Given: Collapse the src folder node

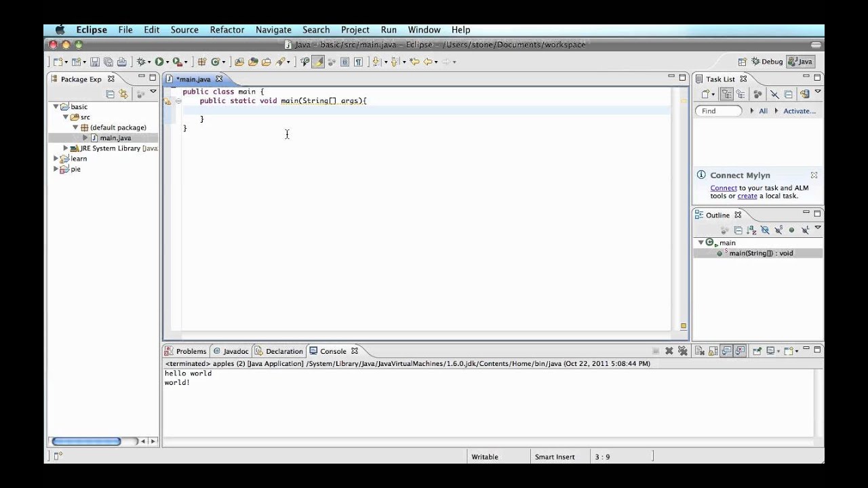Looking at the screenshot, I should pos(66,117).
